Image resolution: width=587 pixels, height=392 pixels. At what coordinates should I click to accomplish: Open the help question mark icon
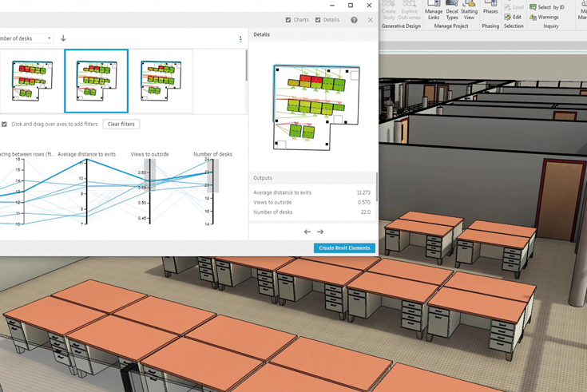354,20
